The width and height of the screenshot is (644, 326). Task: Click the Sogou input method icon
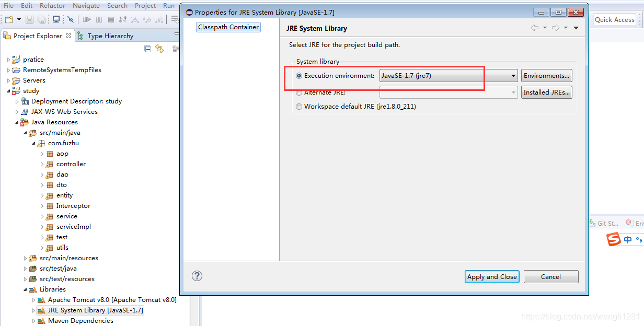(614, 239)
